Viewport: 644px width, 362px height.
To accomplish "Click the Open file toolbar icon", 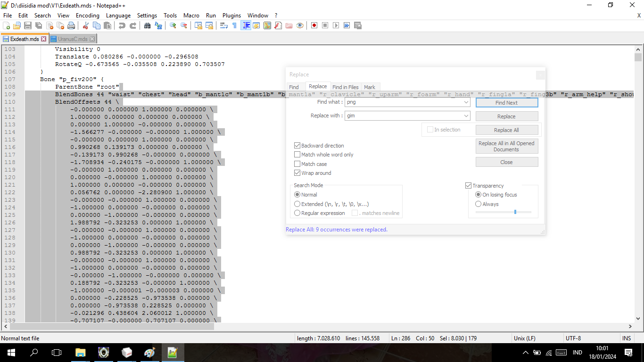I will 17,25.
